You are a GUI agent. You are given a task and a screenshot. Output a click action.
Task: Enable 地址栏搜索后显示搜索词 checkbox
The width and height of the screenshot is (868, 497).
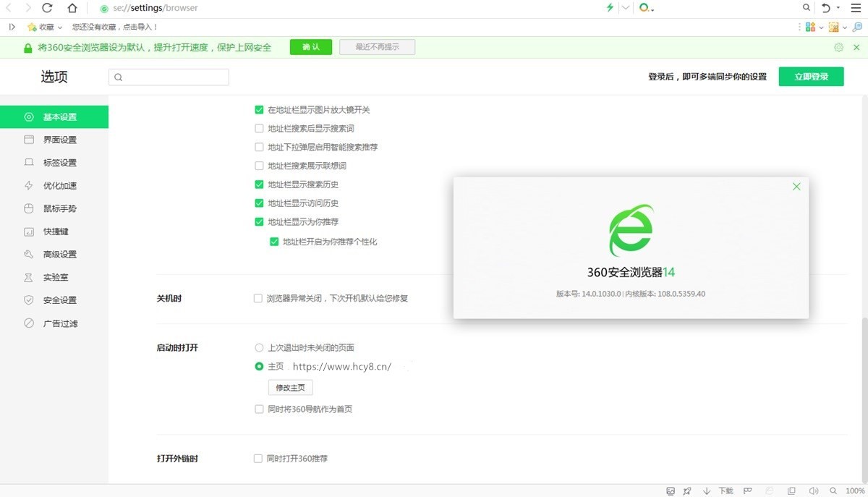[259, 129]
